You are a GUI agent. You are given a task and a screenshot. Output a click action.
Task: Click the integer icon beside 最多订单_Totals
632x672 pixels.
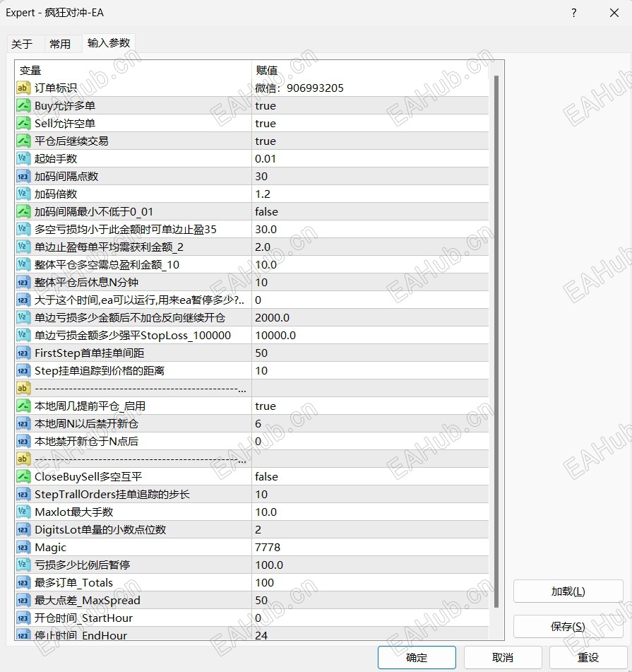23,582
